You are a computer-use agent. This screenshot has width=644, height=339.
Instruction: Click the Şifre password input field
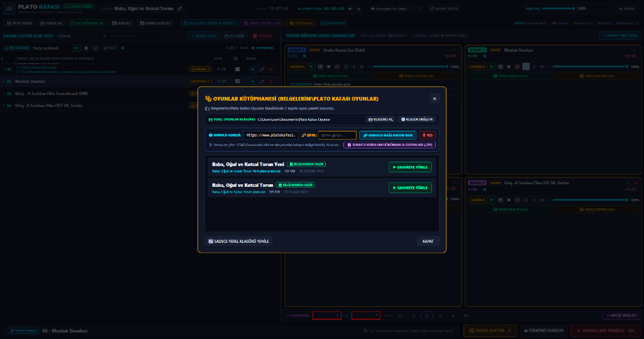pos(337,135)
